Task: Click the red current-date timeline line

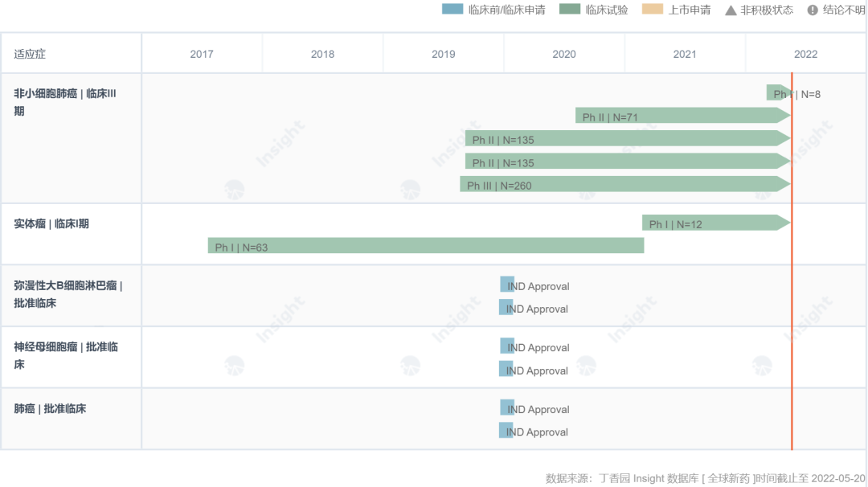Action: [792, 321]
